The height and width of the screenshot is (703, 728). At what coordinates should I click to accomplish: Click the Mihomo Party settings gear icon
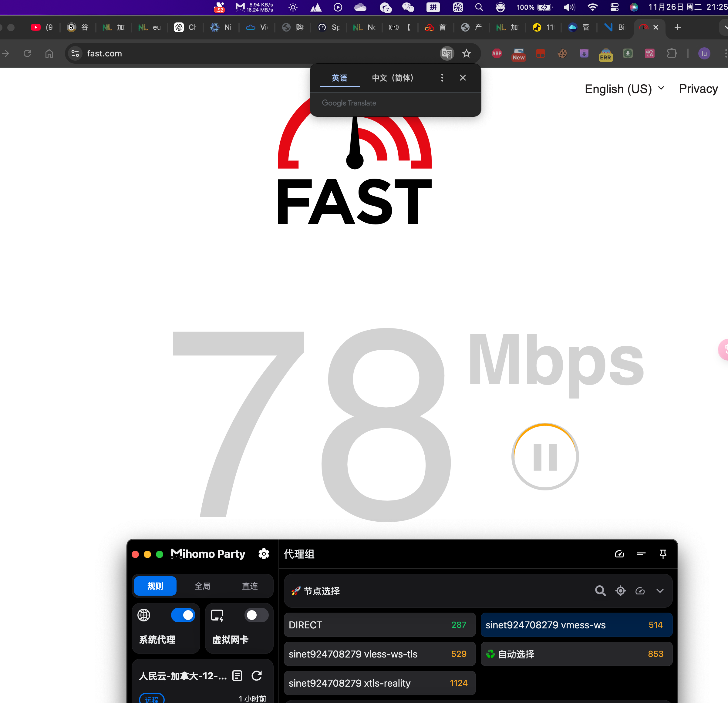tap(264, 553)
